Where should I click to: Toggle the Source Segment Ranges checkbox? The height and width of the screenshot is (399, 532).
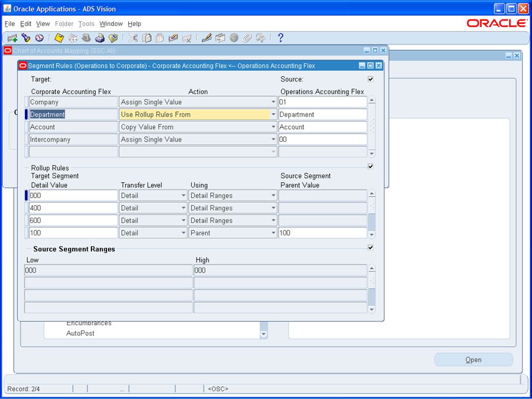click(x=371, y=248)
